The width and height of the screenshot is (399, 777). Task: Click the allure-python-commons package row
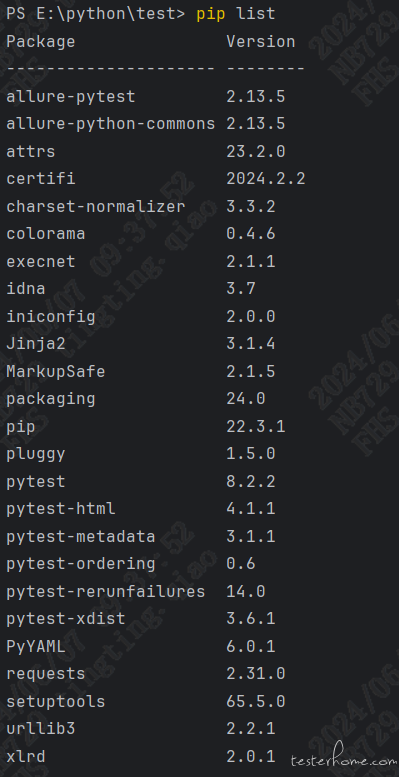tap(146, 124)
